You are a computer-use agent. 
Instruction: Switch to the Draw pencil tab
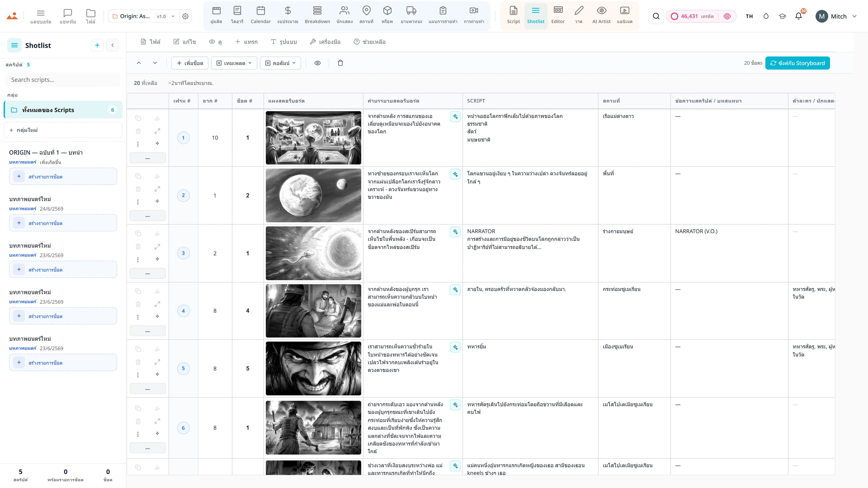579,16
